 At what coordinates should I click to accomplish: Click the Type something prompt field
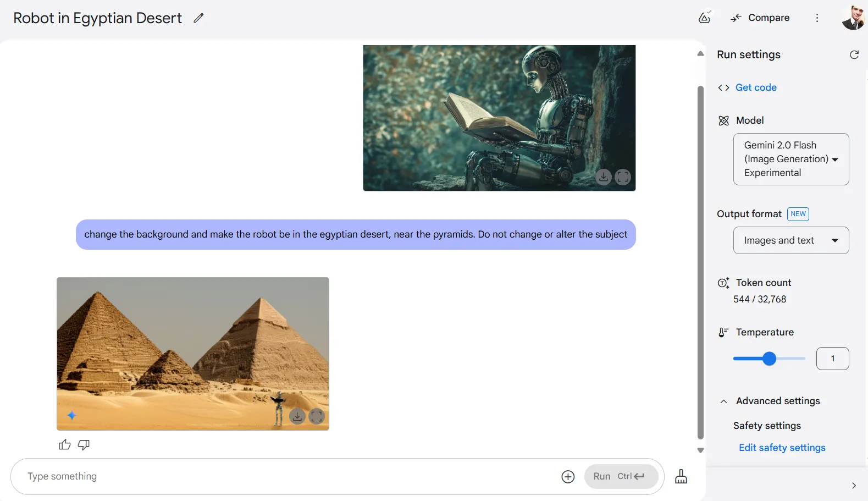click(x=286, y=476)
